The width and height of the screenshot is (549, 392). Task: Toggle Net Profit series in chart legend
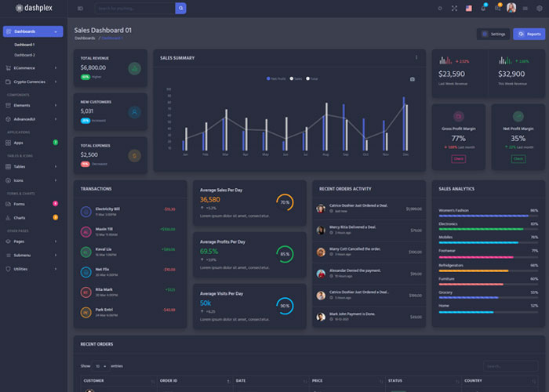(x=276, y=78)
